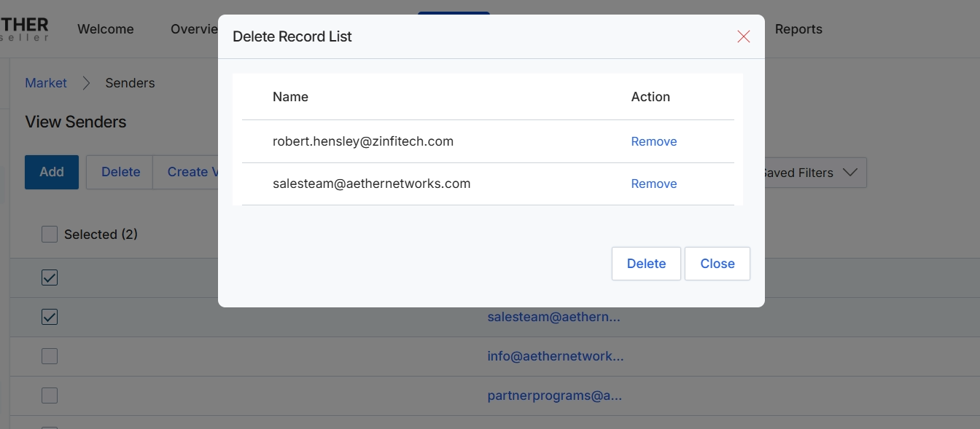Click the Close button in the dialog
Viewport: 980px width, 429px height.
tap(717, 264)
